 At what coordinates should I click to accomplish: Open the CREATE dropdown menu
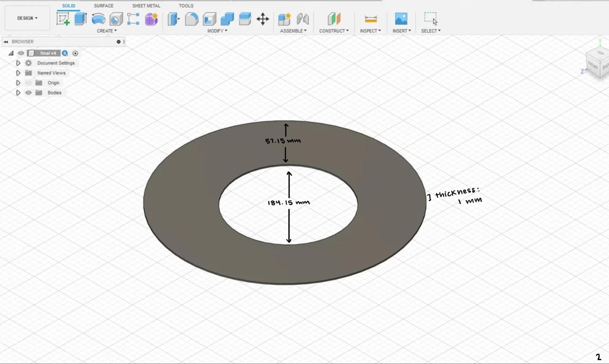pyautogui.click(x=107, y=31)
